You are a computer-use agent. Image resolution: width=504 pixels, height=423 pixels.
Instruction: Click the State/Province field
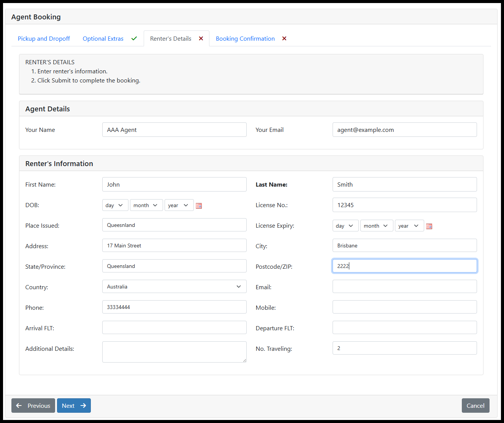(x=174, y=266)
